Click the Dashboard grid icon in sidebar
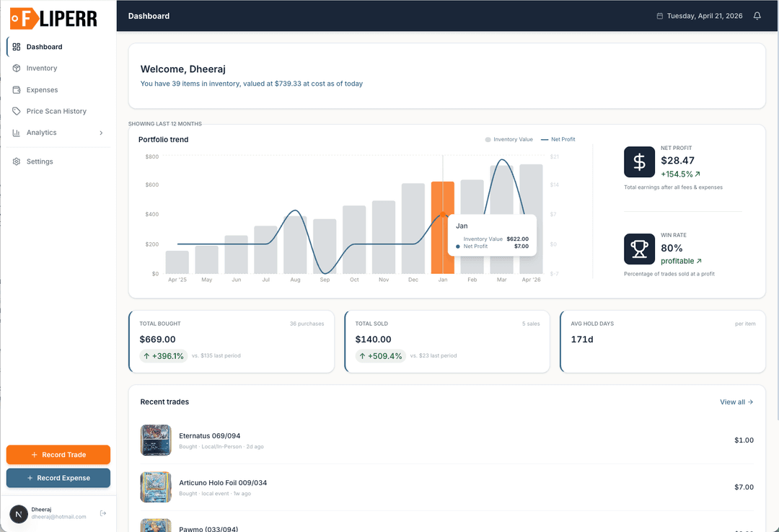The width and height of the screenshot is (779, 532). [x=17, y=47]
